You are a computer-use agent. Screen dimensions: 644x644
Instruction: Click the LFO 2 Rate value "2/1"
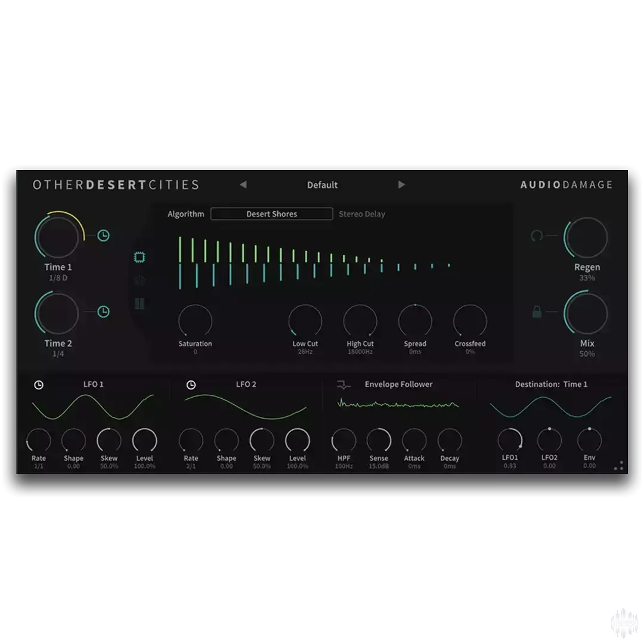click(191, 466)
